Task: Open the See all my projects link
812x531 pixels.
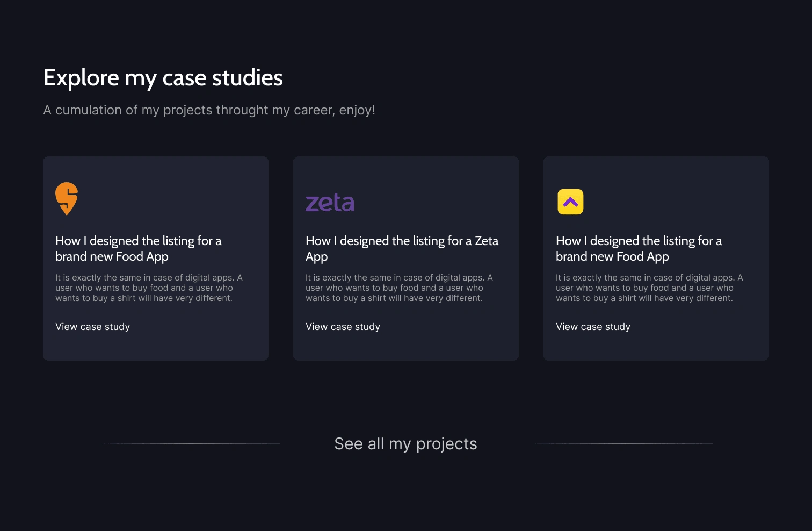Action: 405,444
